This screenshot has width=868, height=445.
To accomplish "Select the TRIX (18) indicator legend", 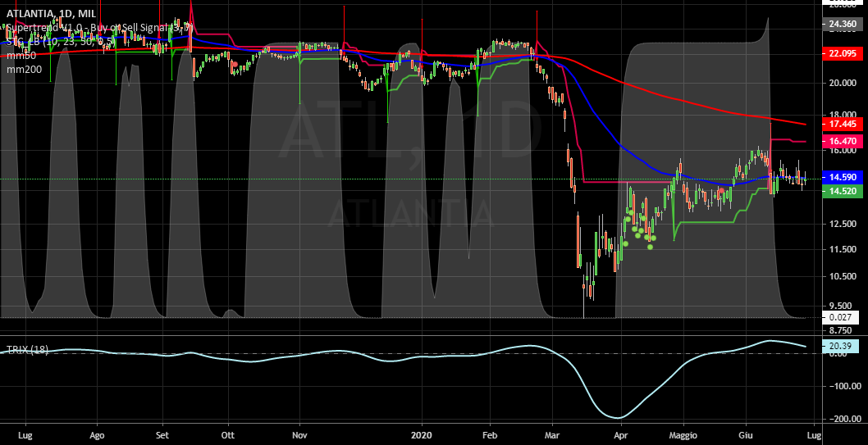I will coord(27,350).
